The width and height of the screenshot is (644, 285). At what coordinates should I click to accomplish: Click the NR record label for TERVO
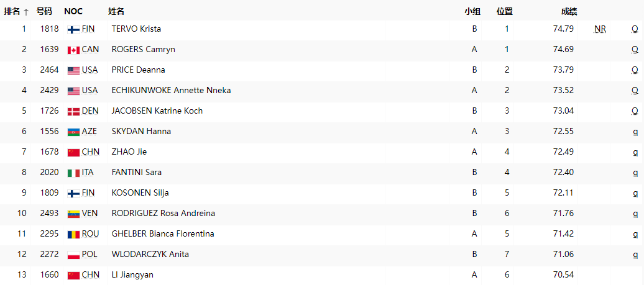tap(600, 29)
